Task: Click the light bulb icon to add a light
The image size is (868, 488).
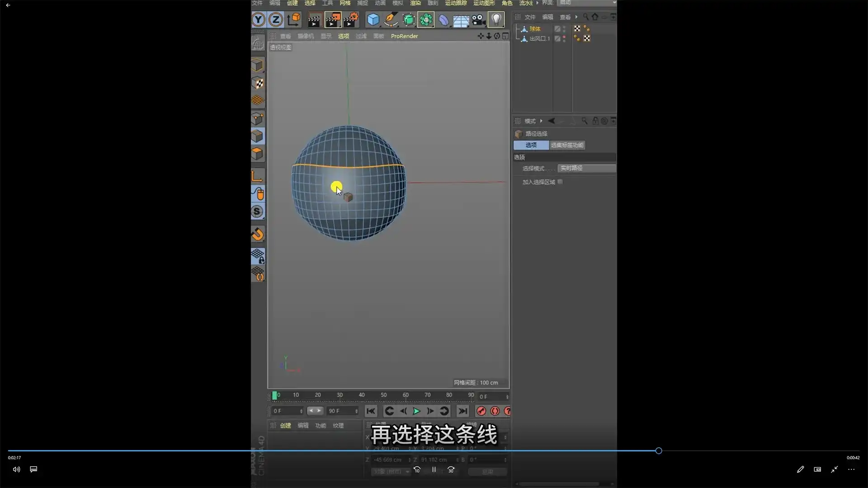Action: (496, 19)
